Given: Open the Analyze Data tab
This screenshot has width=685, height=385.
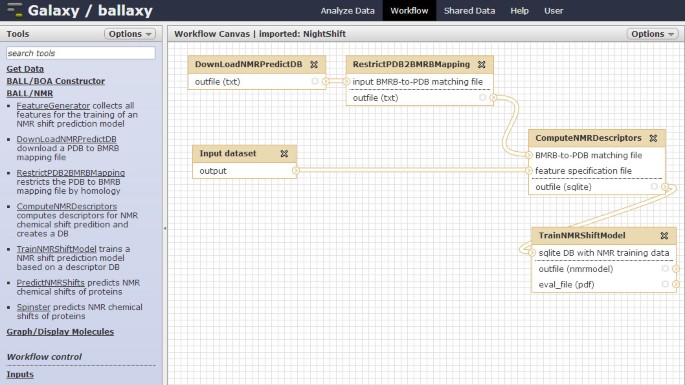Looking at the screenshot, I should (347, 11).
